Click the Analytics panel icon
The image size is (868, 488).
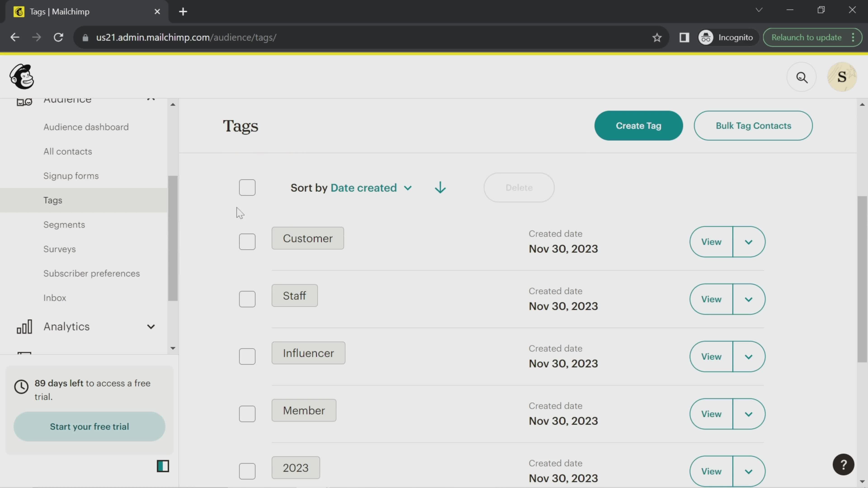(24, 326)
